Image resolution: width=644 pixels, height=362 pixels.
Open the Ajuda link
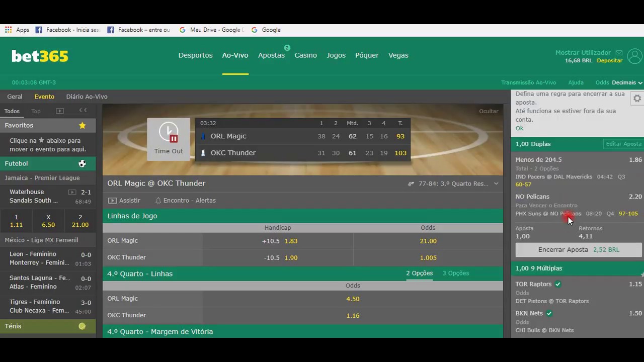click(x=576, y=82)
